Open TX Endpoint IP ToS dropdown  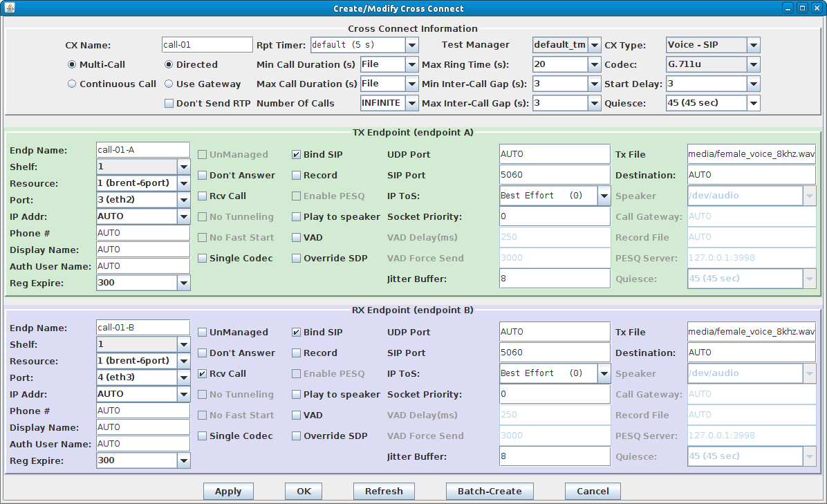604,196
